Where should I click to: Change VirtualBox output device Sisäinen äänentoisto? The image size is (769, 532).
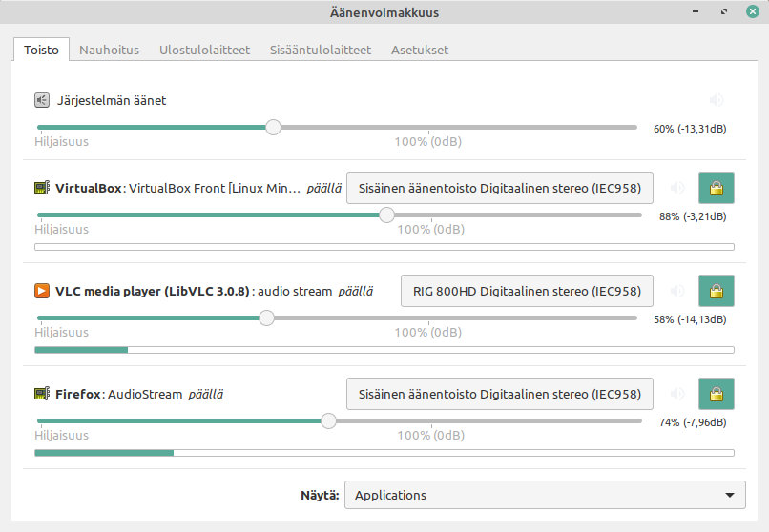click(499, 188)
